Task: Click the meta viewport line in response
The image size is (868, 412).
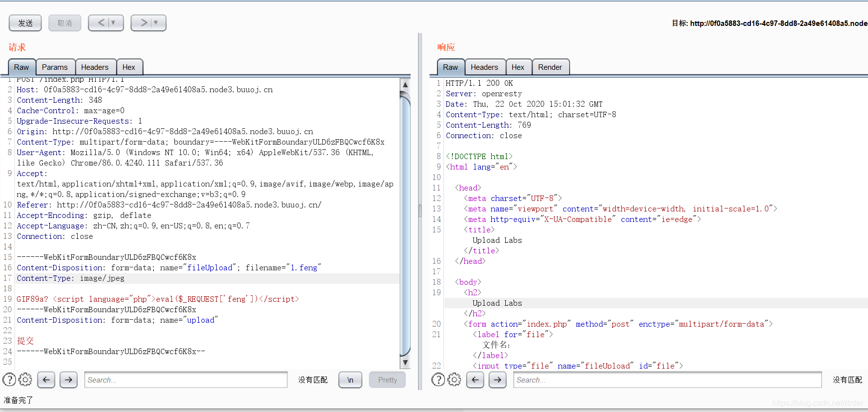Action: click(x=620, y=209)
